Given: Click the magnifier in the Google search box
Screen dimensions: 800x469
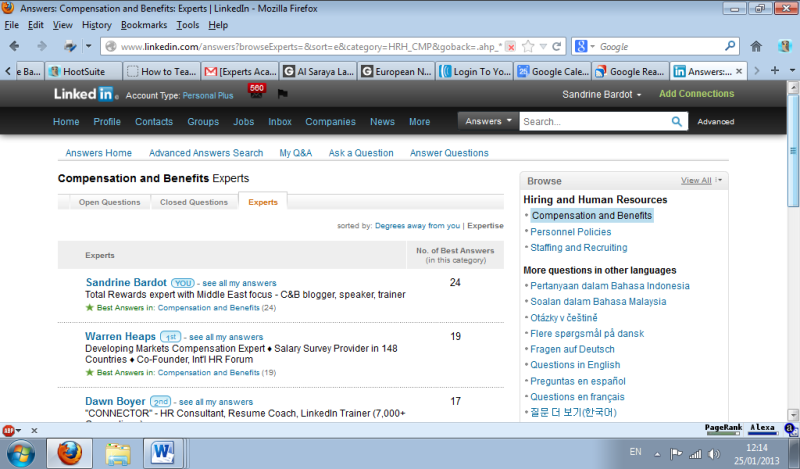Looking at the screenshot, I should [730, 46].
